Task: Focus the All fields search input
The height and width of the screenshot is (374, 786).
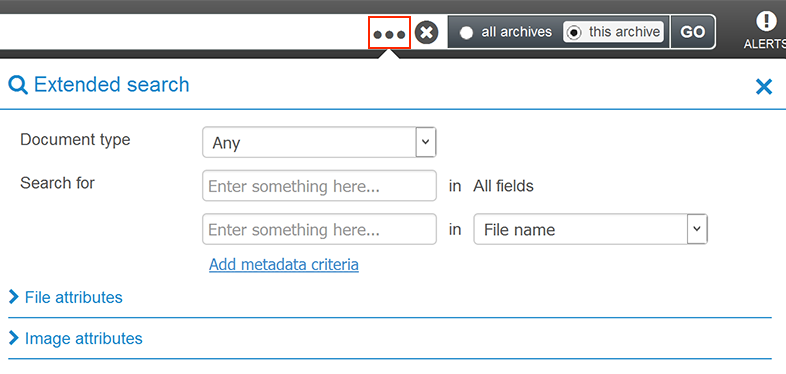Action: pos(319,186)
